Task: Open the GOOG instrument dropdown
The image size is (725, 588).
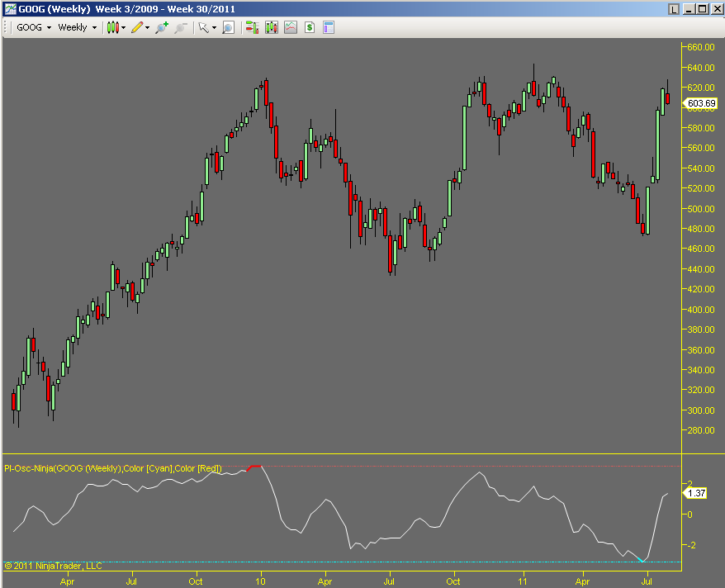Action: tap(33, 27)
